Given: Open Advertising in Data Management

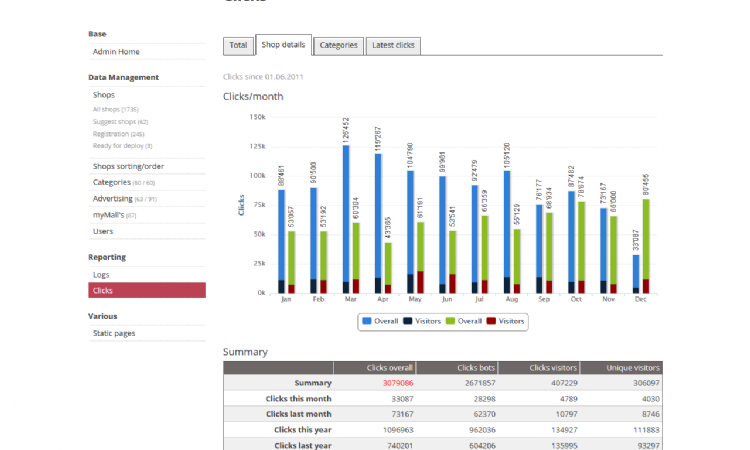Looking at the screenshot, I should tap(123, 198).
